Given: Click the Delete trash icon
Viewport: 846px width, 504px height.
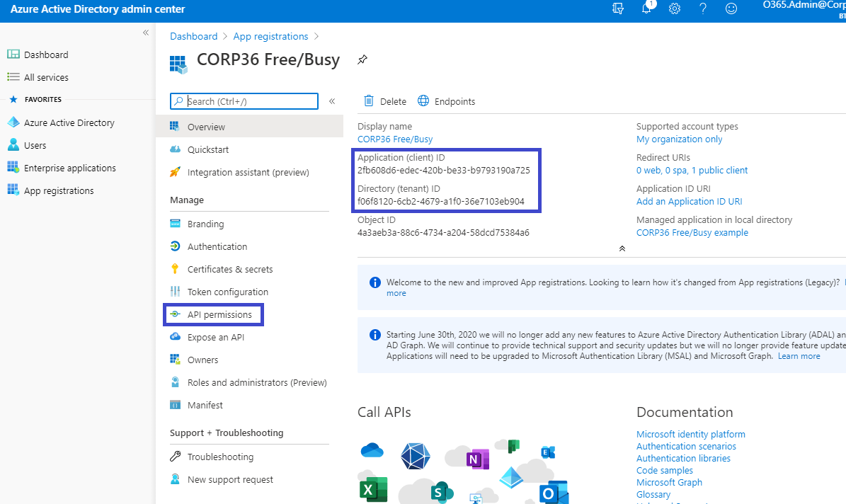Looking at the screenshot, I should pyautogui.click(x=369, y=101).
